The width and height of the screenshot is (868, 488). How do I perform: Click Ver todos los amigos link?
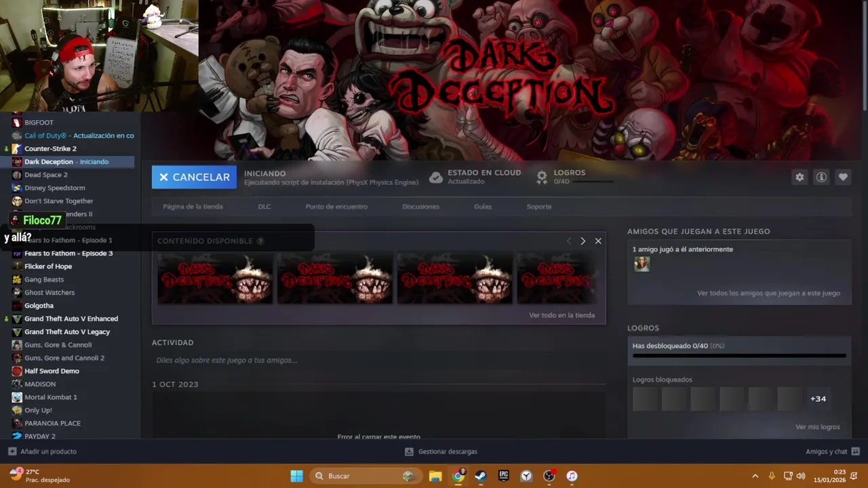click(x=768, y=293)
